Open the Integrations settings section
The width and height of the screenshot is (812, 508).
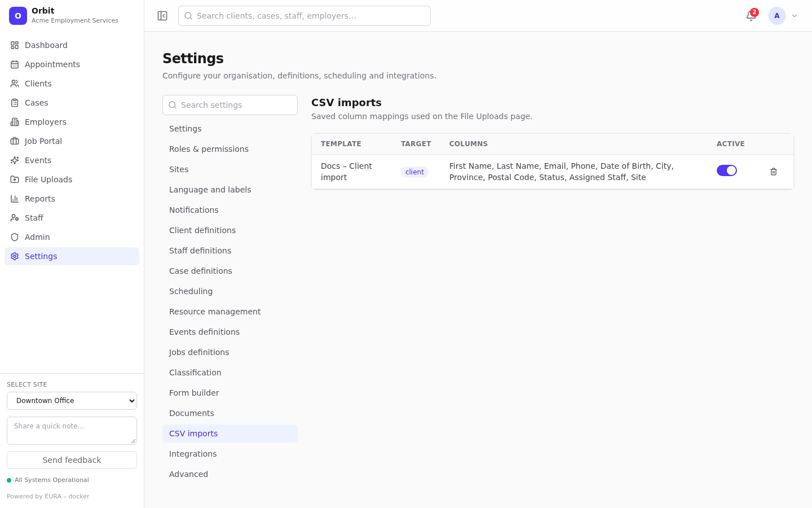pos(230,454)
